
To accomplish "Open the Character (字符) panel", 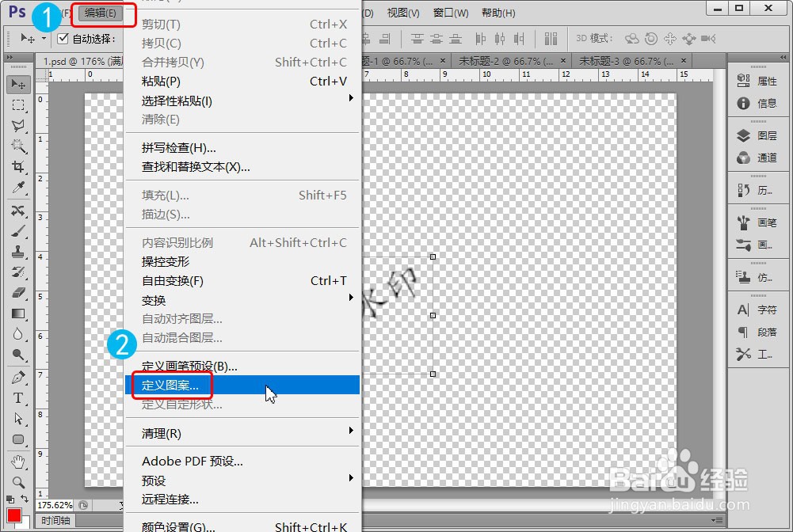I will click(x=757, y=310).
